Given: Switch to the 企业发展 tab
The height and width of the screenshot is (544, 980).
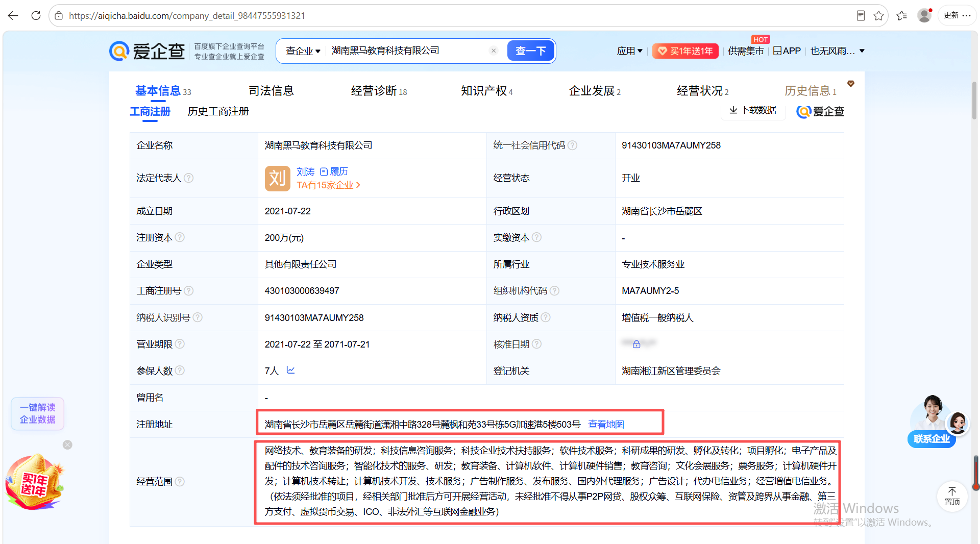Looking at the screenshot, I should pyautogui.click(x=595, y=91).
